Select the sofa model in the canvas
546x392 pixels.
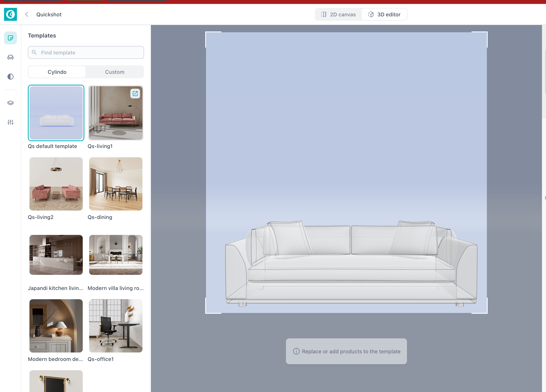coord(351,263)
